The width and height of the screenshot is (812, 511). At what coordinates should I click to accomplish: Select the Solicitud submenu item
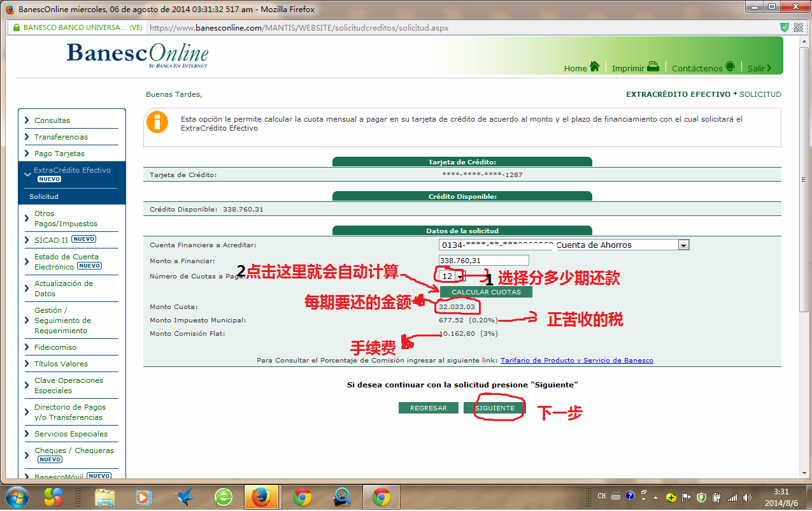(44, 197)
